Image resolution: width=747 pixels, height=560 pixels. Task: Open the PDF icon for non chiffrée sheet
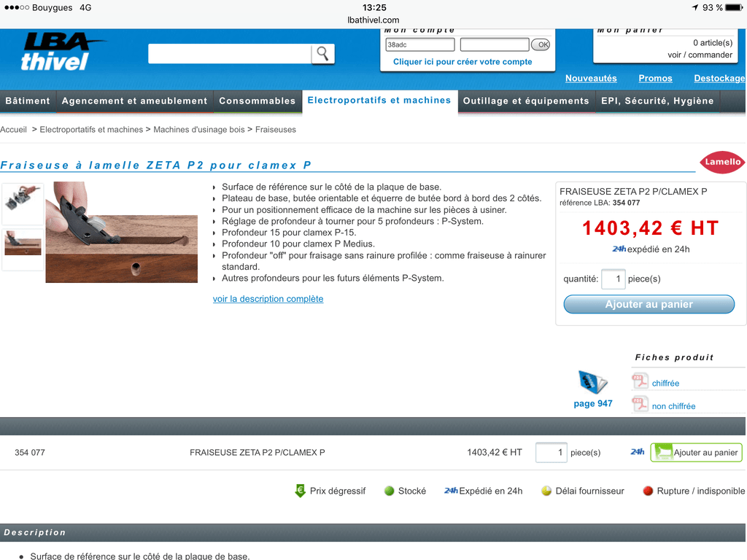640,404
